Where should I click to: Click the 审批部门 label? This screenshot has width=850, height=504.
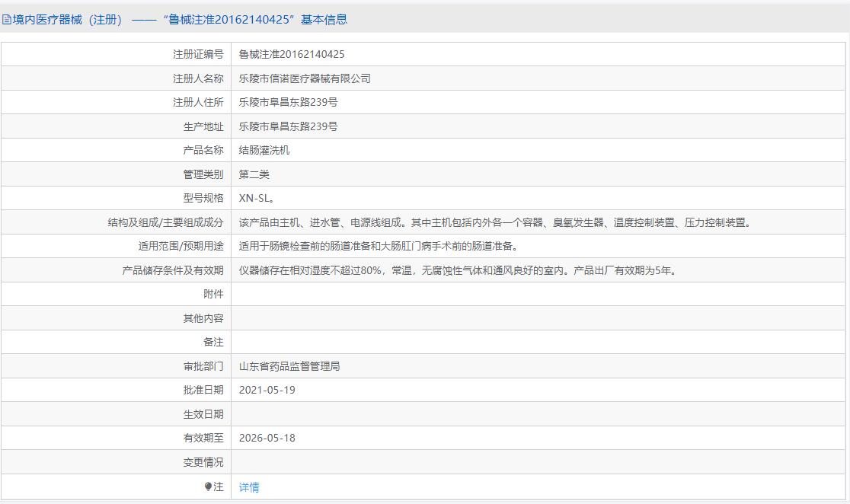coord(203,366)
